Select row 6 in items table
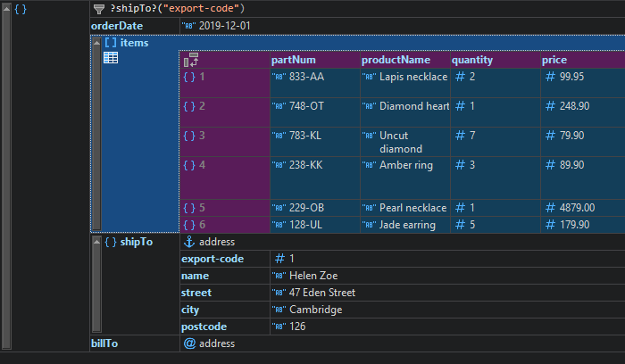This screenshot has height=364, width=625. [201, 225]
